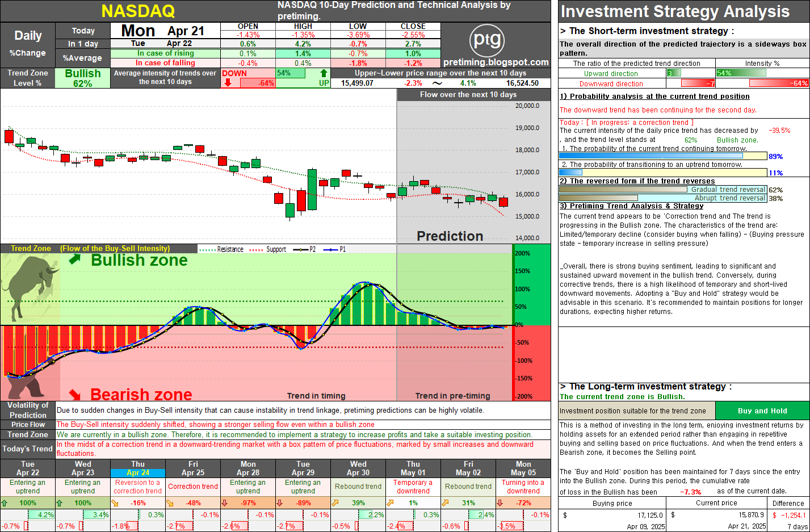The image size is (810, 532).
Task: Click Reversion to a correction trend forecast
Action: tap(138, 487)
